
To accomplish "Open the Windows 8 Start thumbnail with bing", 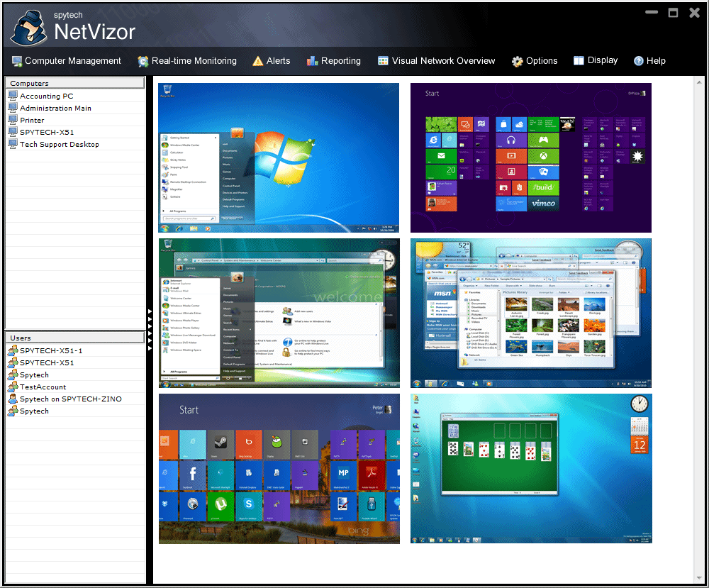I will pos(279,469).
